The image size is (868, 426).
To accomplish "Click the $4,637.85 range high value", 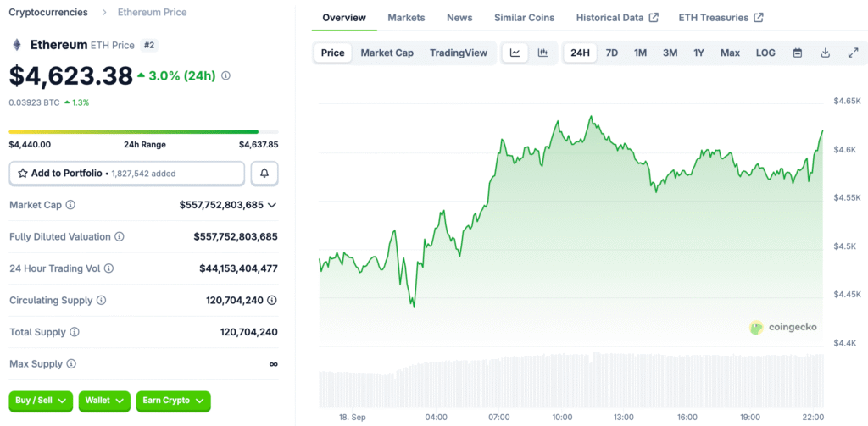I will [x=259, y=144].
